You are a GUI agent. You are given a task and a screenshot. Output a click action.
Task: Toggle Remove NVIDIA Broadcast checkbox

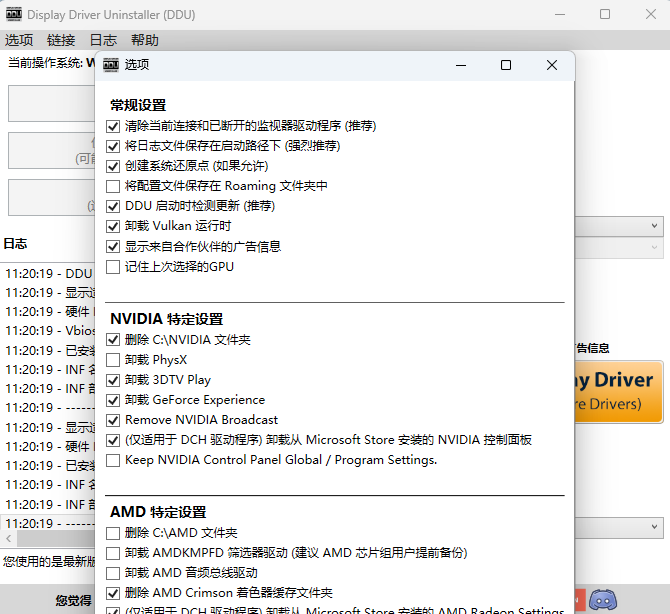click(x=113, y=420)
